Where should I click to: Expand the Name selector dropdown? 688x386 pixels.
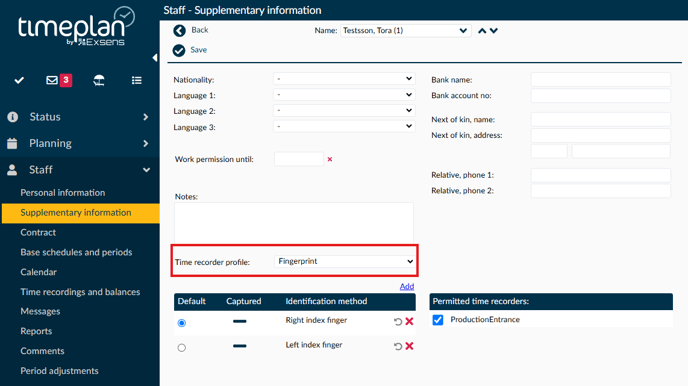[405, 31]
